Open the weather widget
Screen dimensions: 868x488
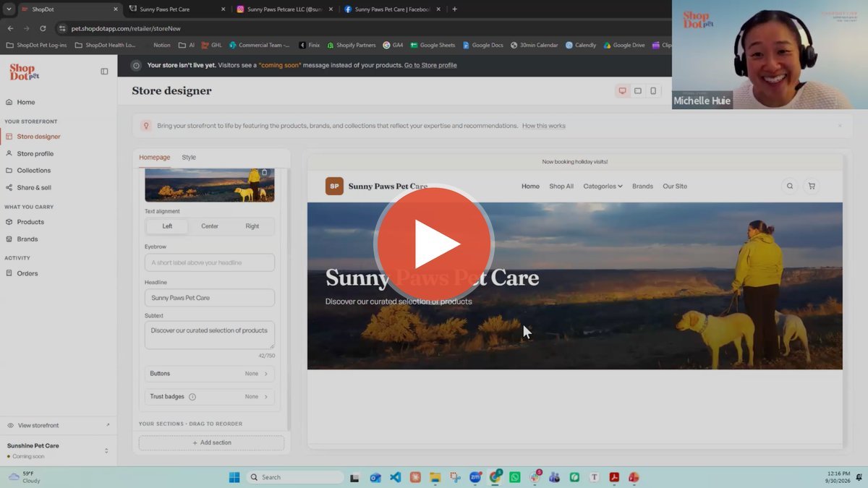[24, 477]
